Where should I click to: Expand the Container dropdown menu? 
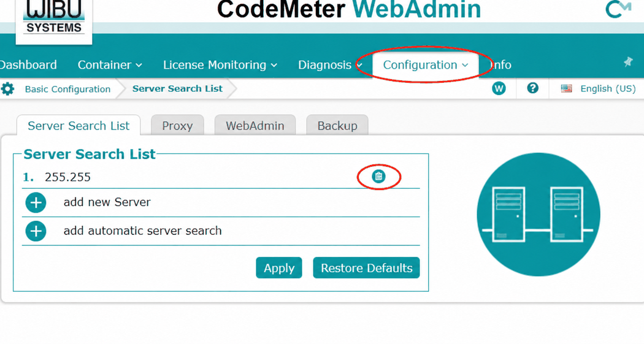[110, 65]
